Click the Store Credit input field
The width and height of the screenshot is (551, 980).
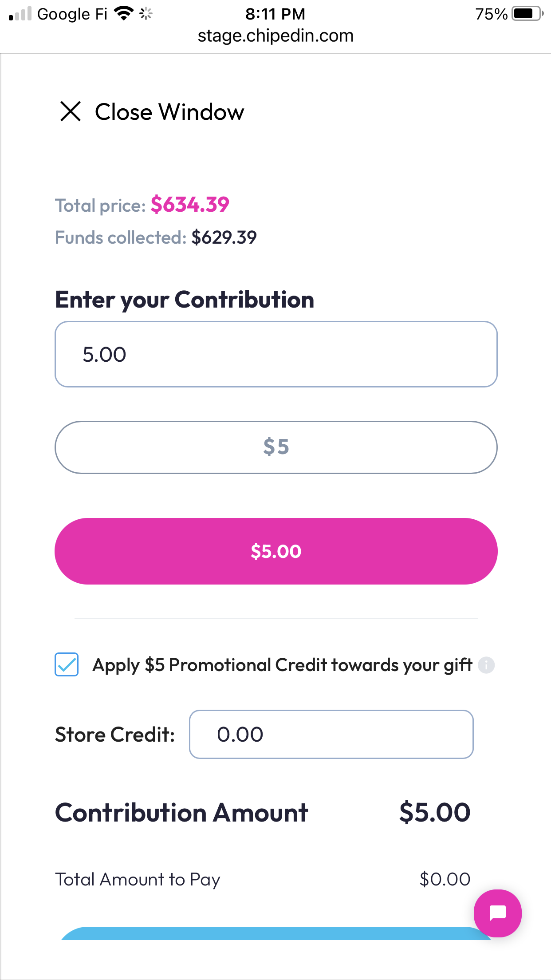tap(331, 735)
